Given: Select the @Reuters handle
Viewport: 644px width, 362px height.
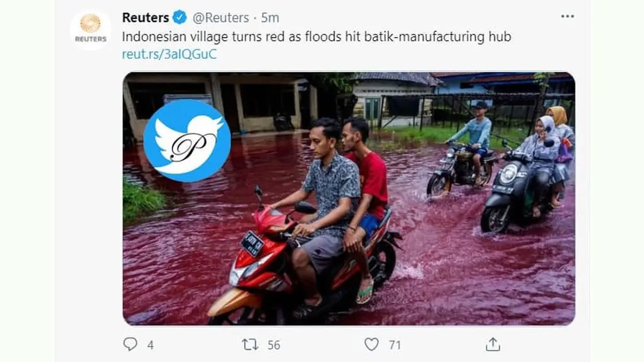Looking at the screenshot, I should pyautogui.click(x=221, y=18).
